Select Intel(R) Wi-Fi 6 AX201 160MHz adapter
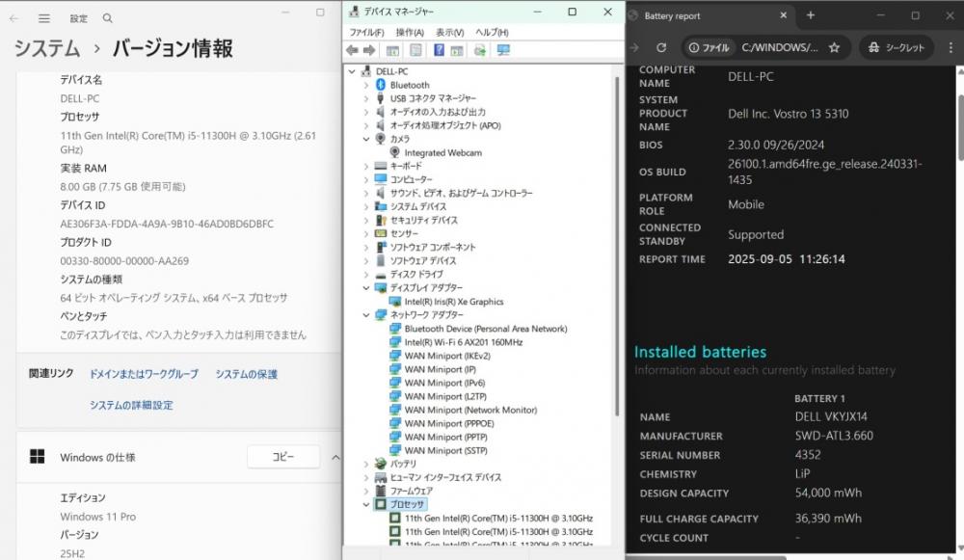This screenshot has width=964, height=560. 464,342
